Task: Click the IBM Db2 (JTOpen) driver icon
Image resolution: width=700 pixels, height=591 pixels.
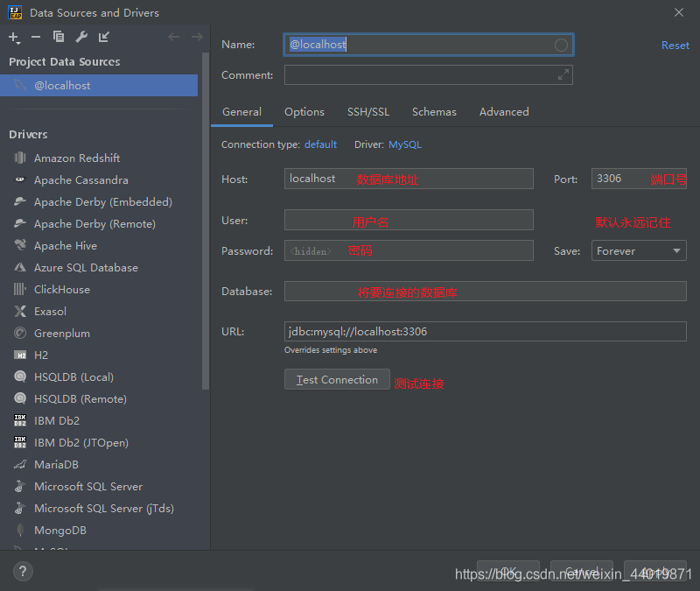Action: (x=20, y=442)
